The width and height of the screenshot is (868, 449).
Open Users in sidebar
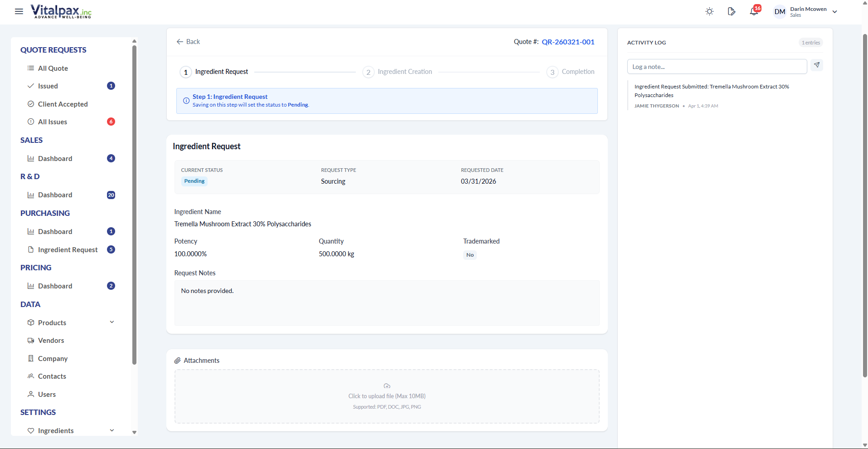coord(47,394)
